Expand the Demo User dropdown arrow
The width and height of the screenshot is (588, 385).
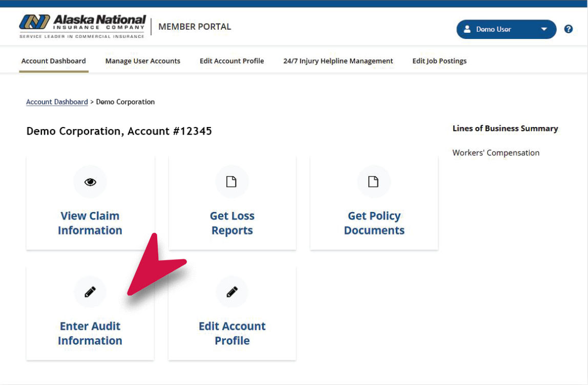point(544,30)
